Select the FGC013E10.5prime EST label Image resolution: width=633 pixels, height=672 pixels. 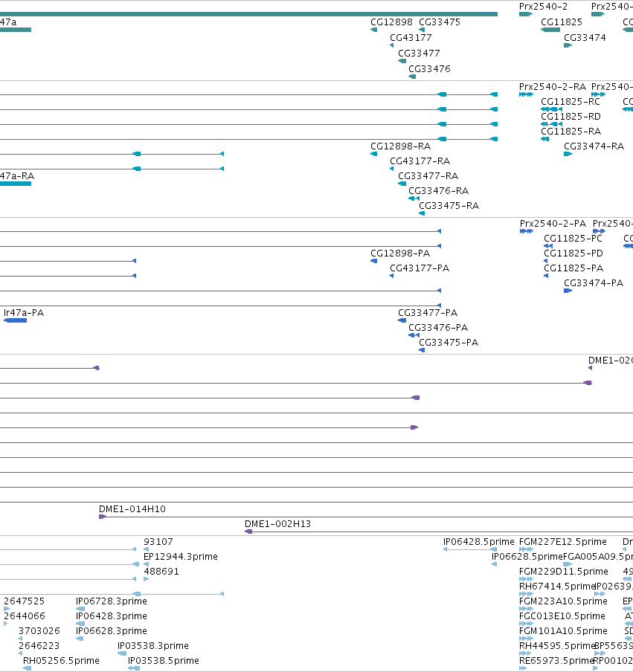tap(562, 616)
